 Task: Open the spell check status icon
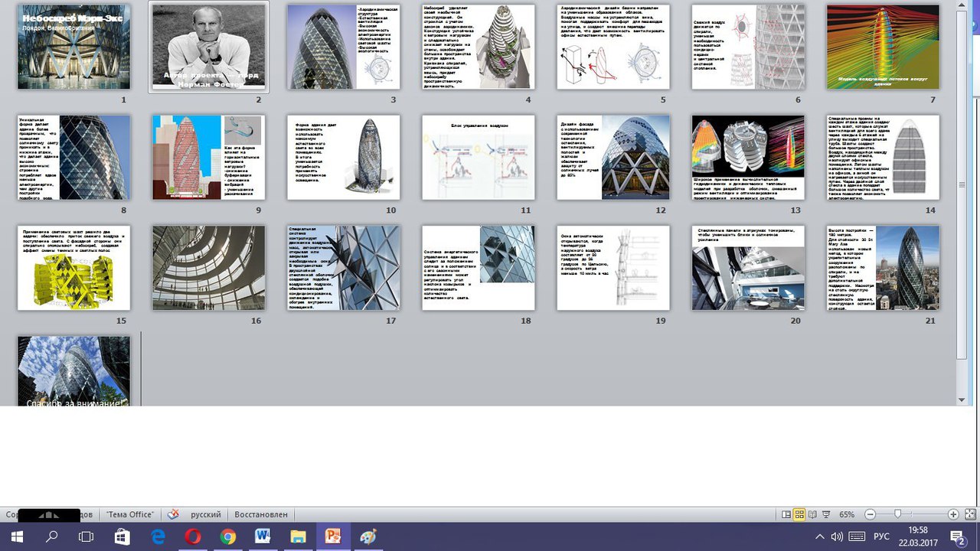174,515
